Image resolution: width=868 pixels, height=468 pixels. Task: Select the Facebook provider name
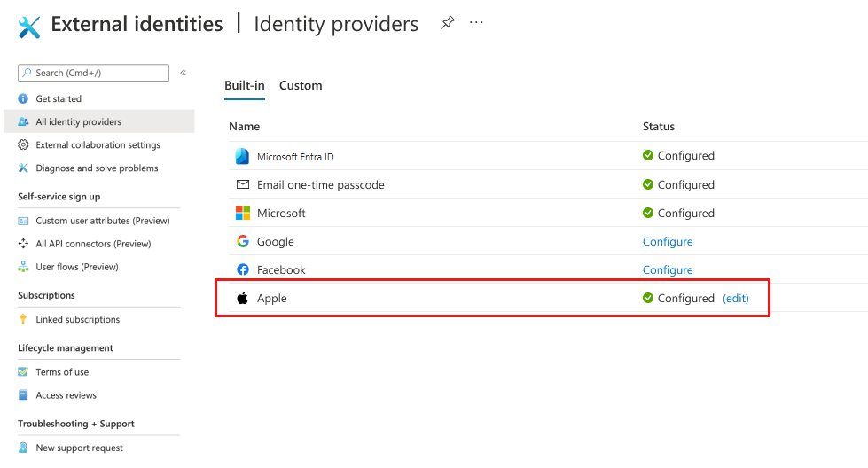281,270
